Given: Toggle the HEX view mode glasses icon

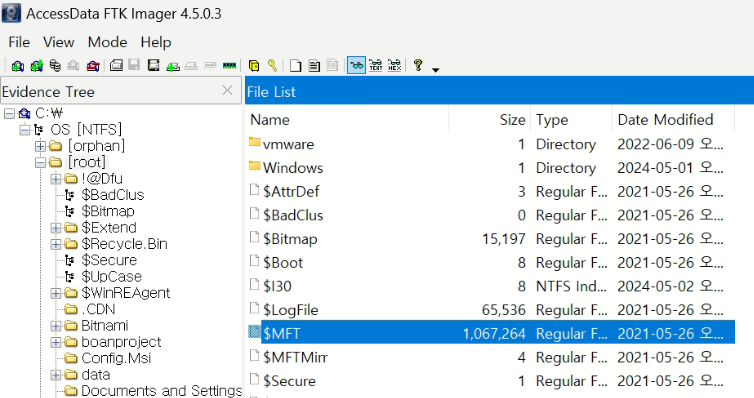Looking at the screenshot, I should pyautogui.click(x=394, y=65).
